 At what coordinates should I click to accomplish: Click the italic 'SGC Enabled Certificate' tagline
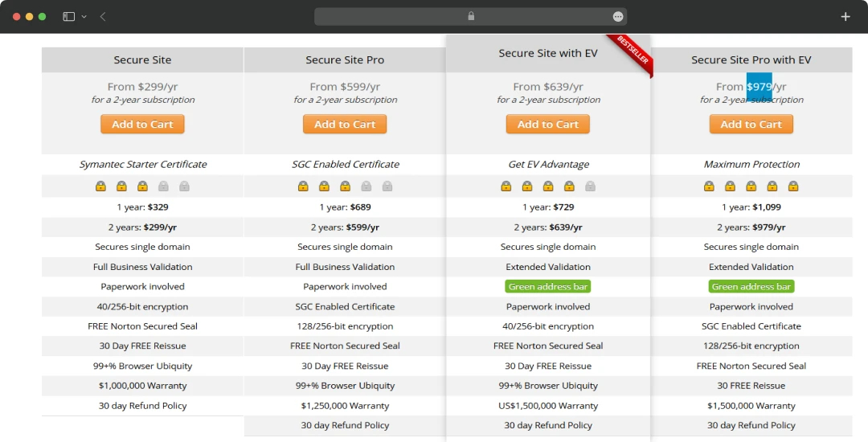point(346,164)
